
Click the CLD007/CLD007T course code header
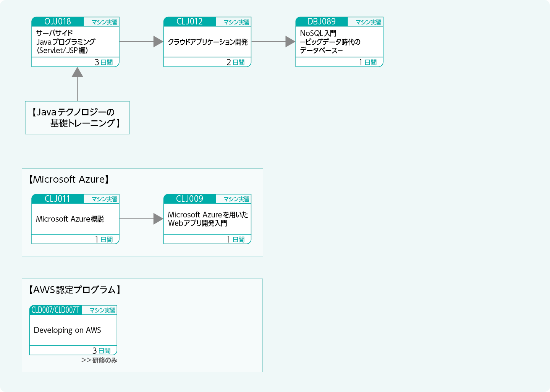[55, 310]
